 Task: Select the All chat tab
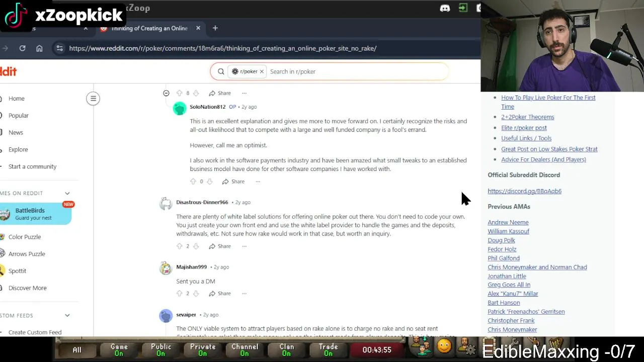tap(77, 350)
